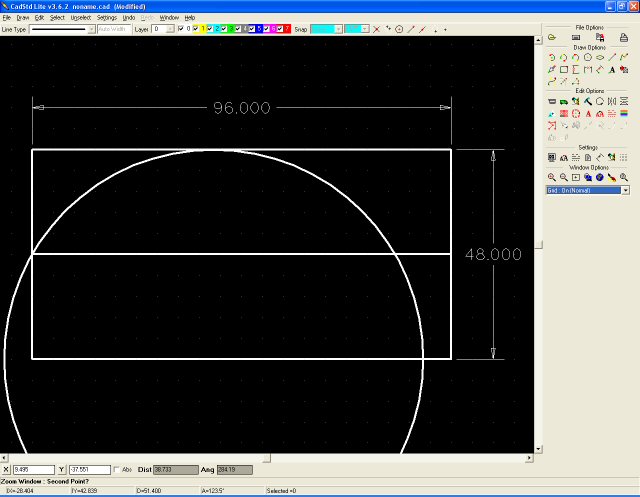
Task: Open the Draw menu
Action: 23,18
